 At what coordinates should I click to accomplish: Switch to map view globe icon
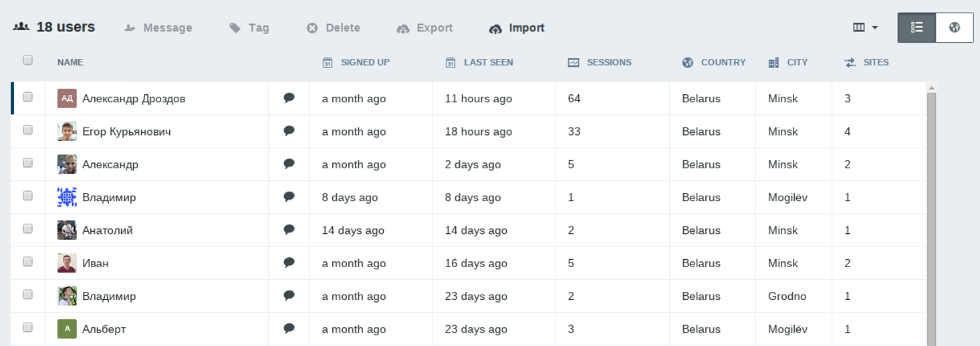point(954,27)
